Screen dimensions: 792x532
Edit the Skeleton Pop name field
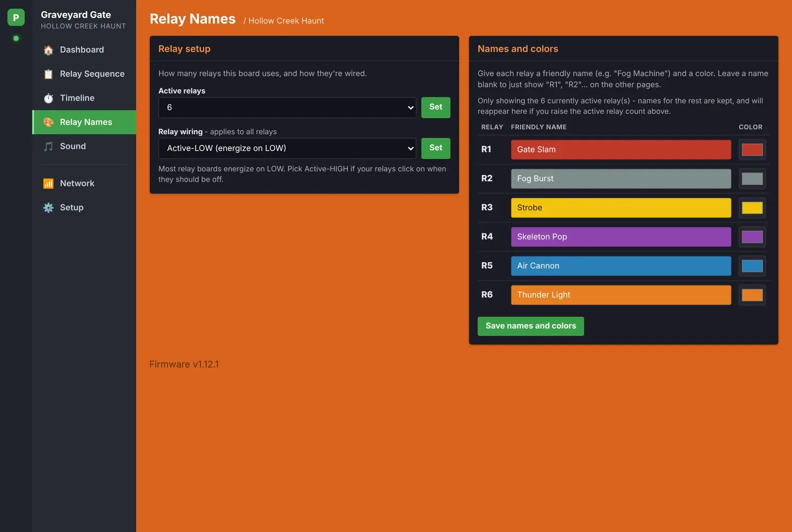point(621,237)
